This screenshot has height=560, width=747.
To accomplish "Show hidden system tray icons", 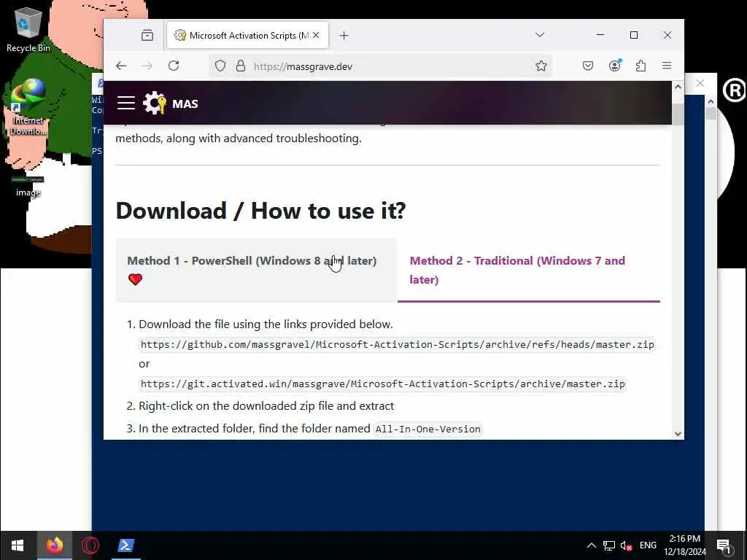I will pos(591,545).
